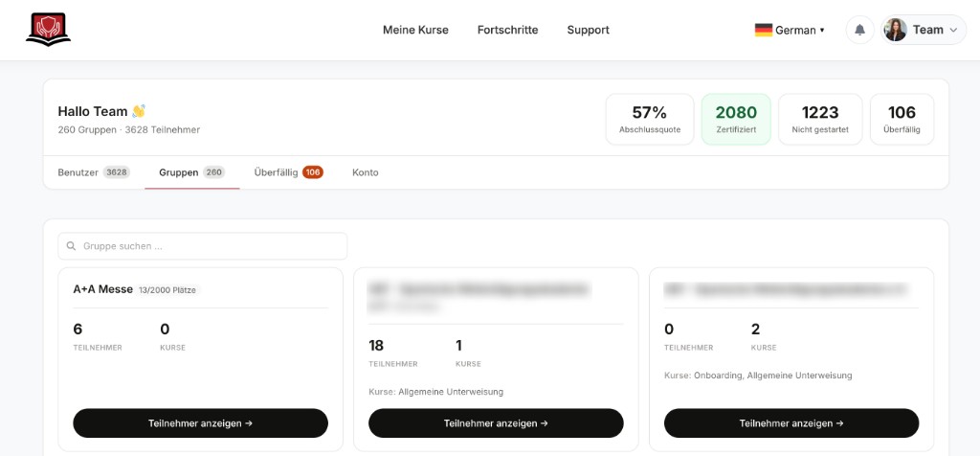
Task: Click the search magnifier icon
Action: 71,246
